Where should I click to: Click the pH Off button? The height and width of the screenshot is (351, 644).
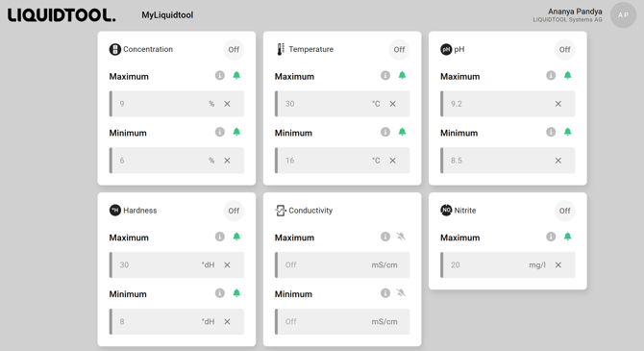(565, 50)
